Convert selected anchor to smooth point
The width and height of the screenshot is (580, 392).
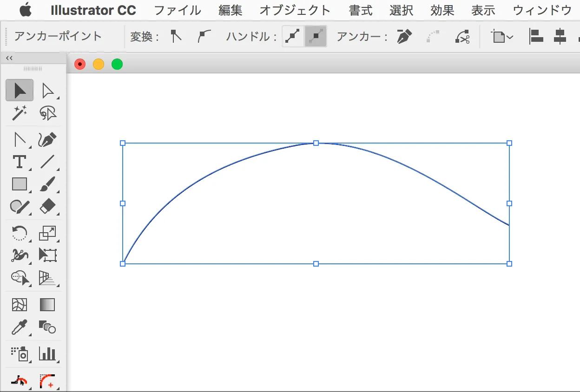point(204,36)
